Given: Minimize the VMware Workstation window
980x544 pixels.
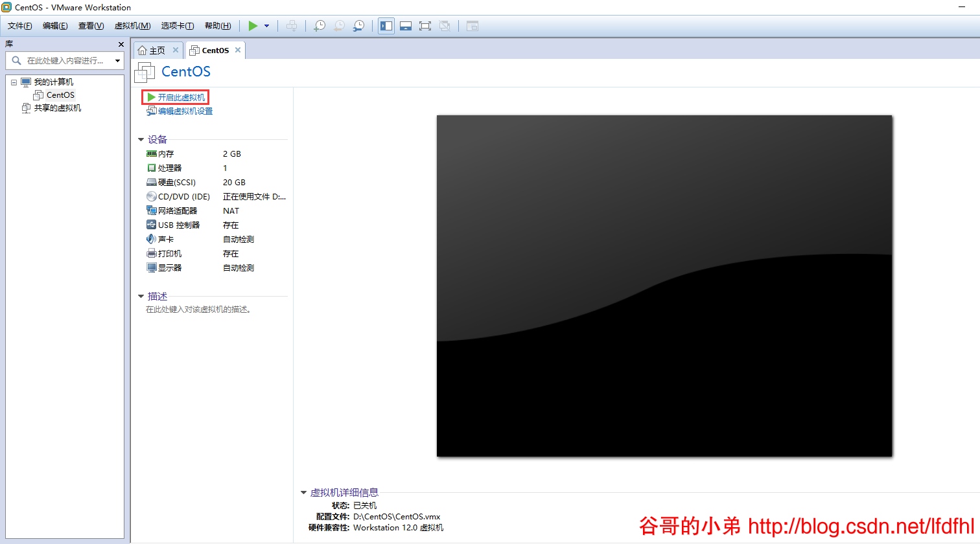Looking at the screenshot, I should pos(962,7).
